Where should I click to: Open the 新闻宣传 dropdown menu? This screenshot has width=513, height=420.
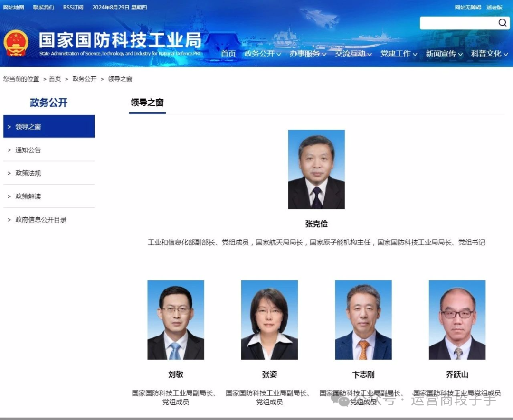(444, 54)
